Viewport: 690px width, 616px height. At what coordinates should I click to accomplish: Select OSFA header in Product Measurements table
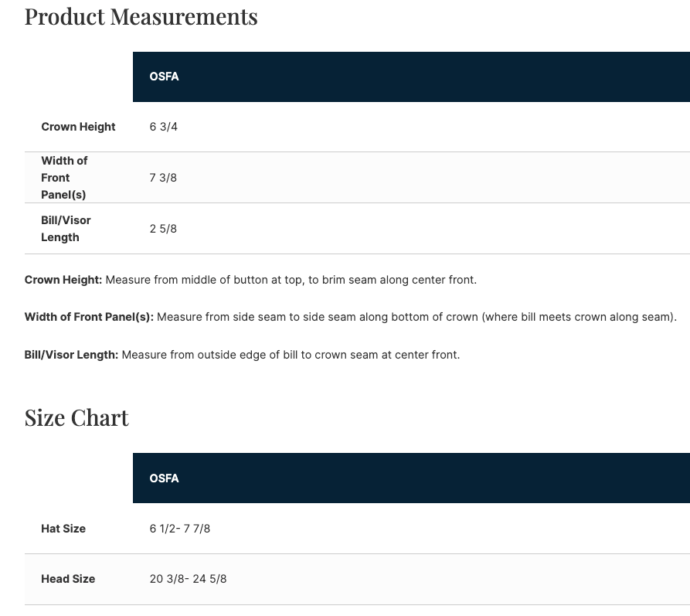[x=164, y=77]
